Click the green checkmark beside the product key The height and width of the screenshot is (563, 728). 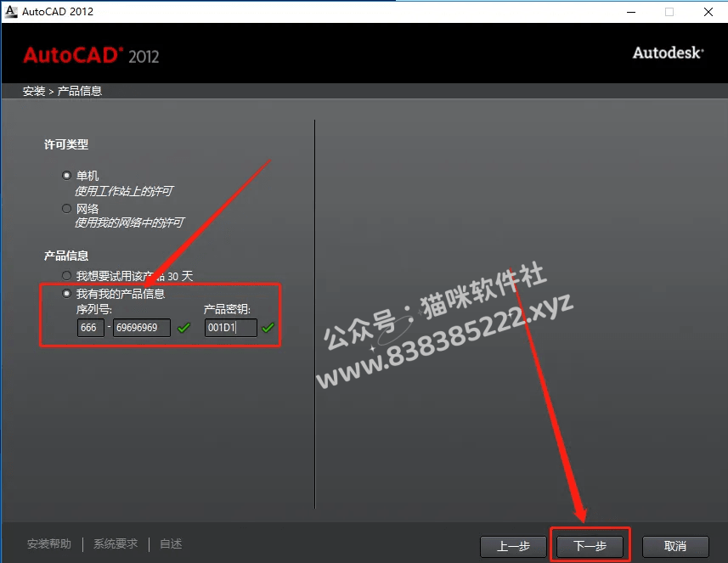point(268,328)
